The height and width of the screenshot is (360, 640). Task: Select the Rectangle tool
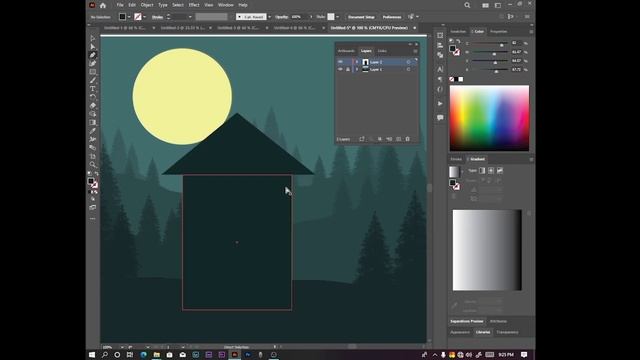[x=93, y=72]
